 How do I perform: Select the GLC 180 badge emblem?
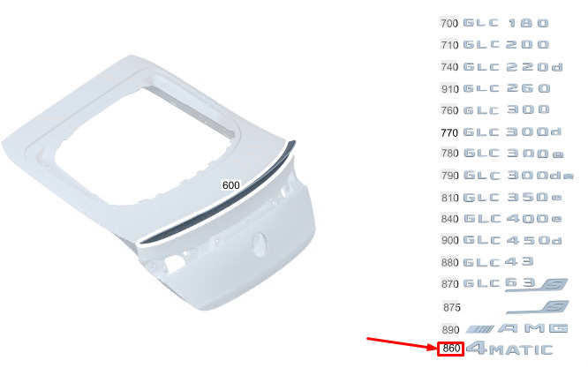(x=506, y=23)
